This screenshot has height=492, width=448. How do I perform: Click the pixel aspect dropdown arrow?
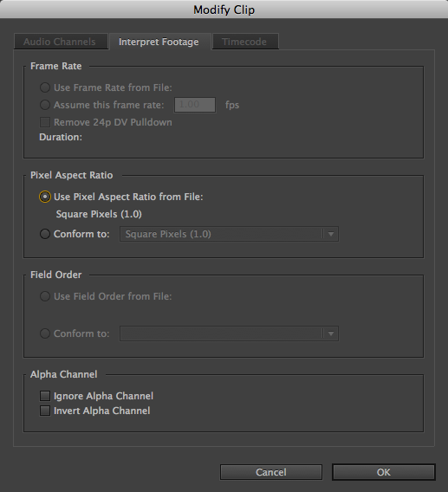pyautogui.click(x=331, y=234)
